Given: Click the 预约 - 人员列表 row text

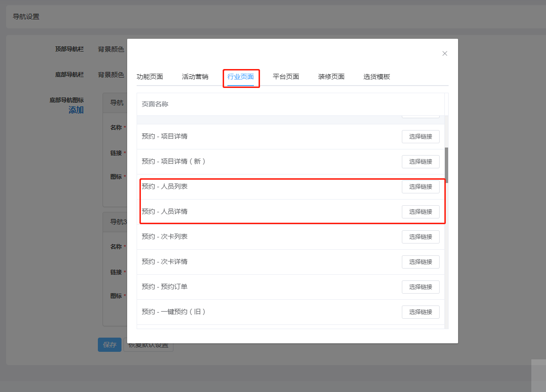Looking at the screenshot, I should coord(165,186).
